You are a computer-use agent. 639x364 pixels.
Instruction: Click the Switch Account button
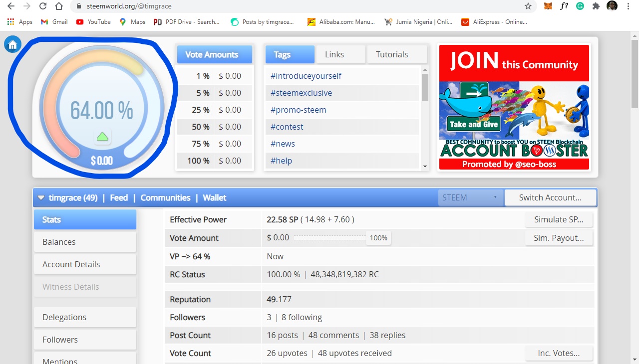[x=550, y=197]
